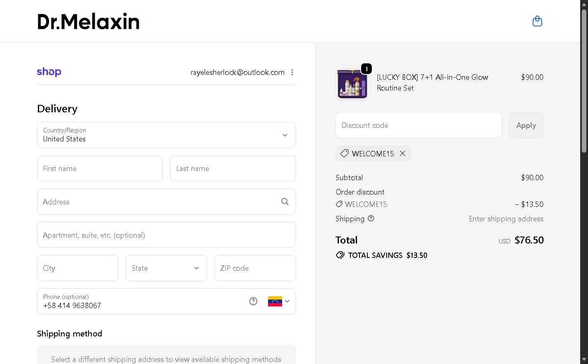The image size is (588, 364).
Task: Click the Order discount WELCOME15 line
Action: click(439, 204)
